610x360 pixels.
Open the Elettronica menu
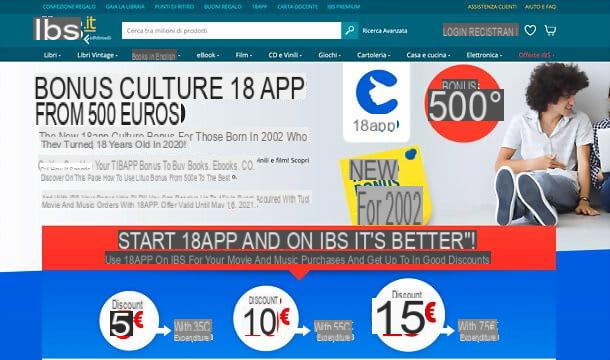(x=484, y=55)
